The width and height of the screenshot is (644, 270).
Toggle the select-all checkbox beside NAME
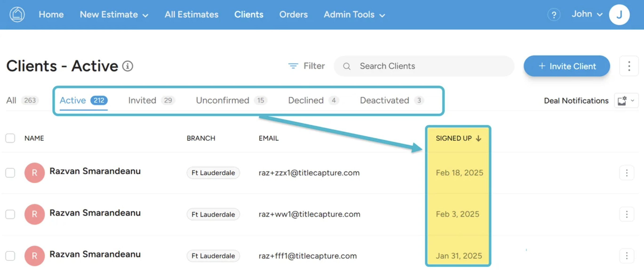coord(10,138)
